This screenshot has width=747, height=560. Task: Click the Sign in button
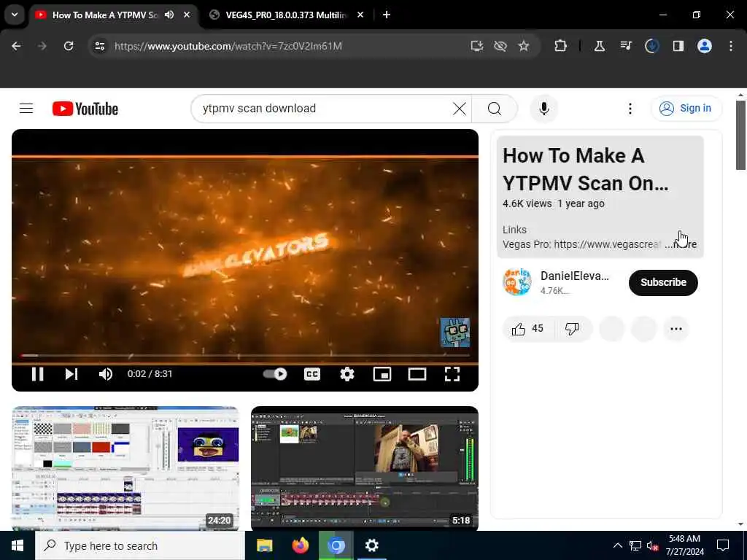point(686,109)
